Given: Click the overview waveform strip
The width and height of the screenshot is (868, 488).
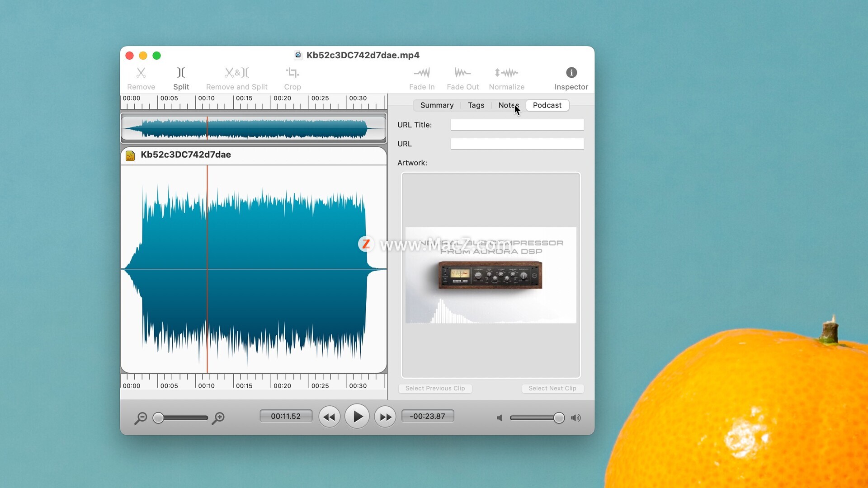Looking at the screenshot, I should pos(254,128).
